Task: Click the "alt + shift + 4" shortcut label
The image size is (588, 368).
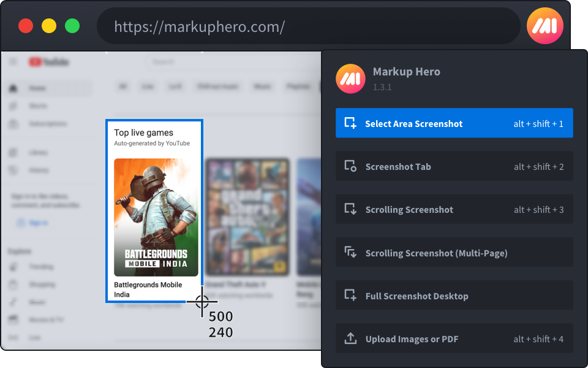Action: click(x=538, y=339)
